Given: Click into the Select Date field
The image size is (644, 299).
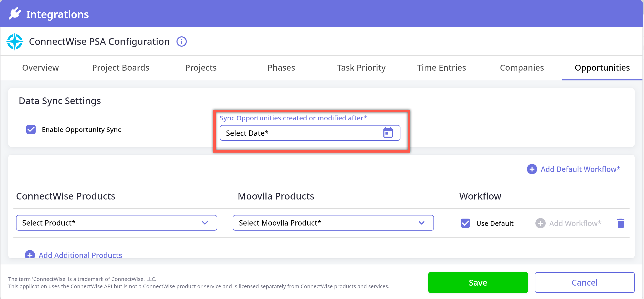Looking at the screenshot, I should [x=299, y=133].
